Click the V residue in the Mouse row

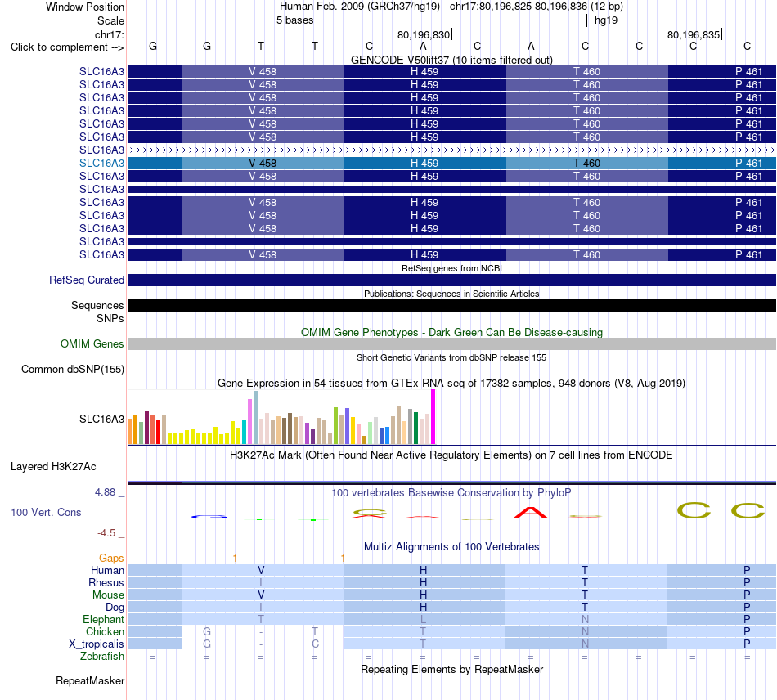coord(261,595)
